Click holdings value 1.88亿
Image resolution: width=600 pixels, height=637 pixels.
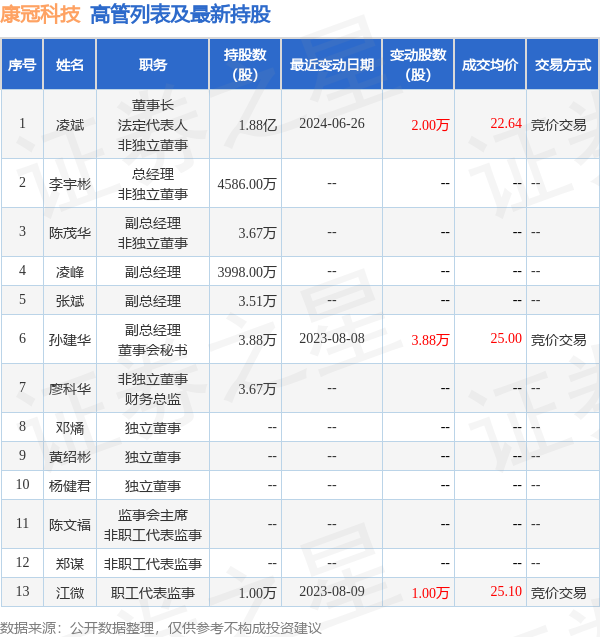(258, 125)
